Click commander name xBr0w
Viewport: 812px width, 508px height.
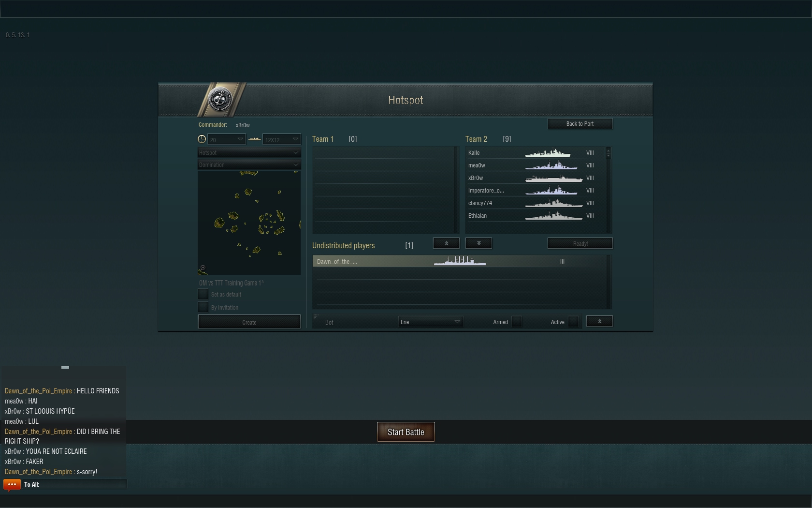click(x=243, y=125)
